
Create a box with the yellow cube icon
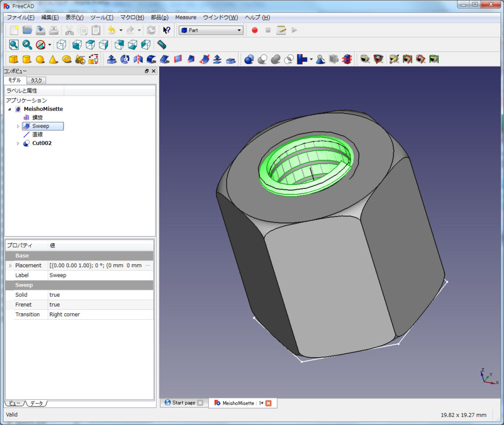13,59
